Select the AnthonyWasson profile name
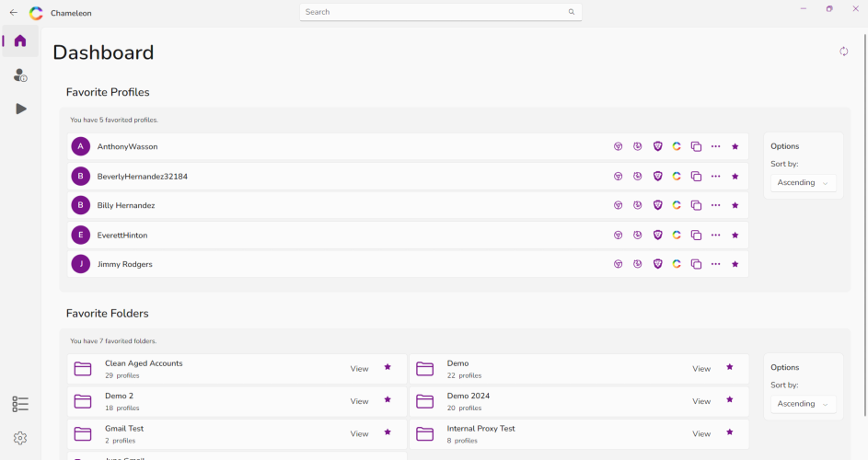868x460 pixels. point(127,146)
